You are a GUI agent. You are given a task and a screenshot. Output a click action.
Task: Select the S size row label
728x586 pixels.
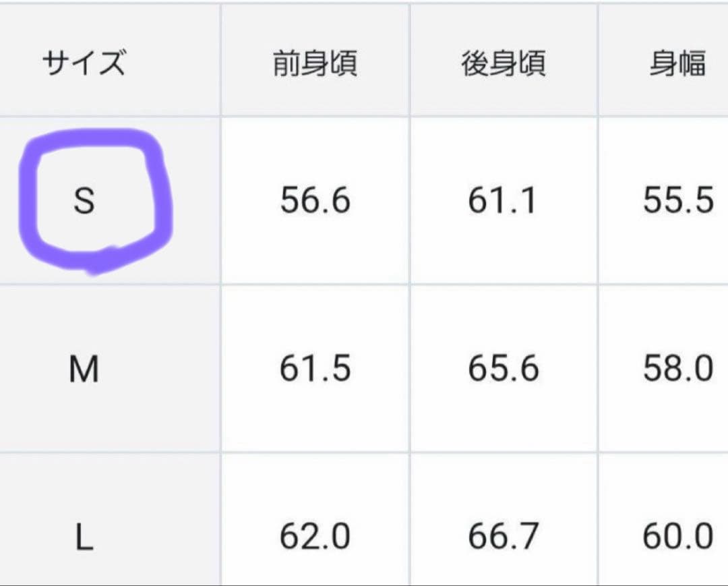tap(84, 201)
